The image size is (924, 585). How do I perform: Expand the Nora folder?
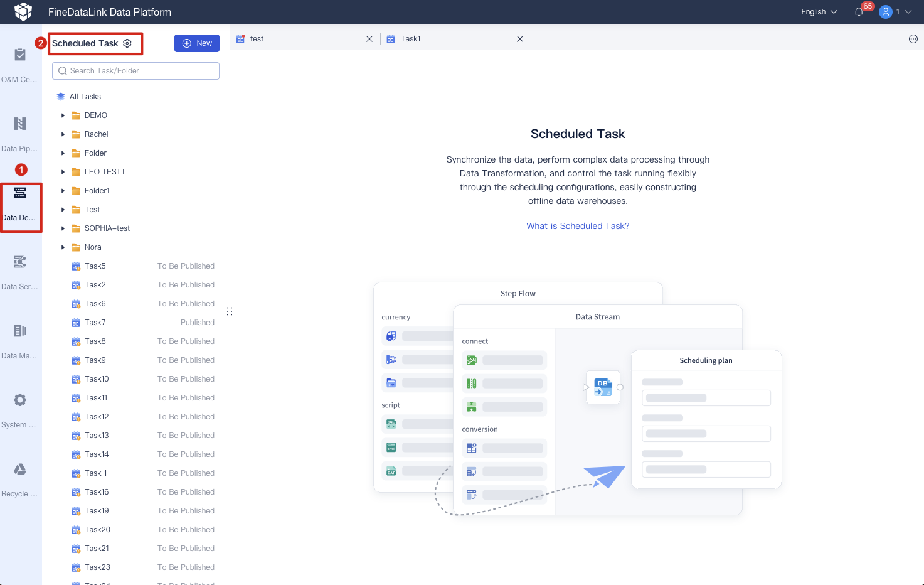tap(63, 247)
